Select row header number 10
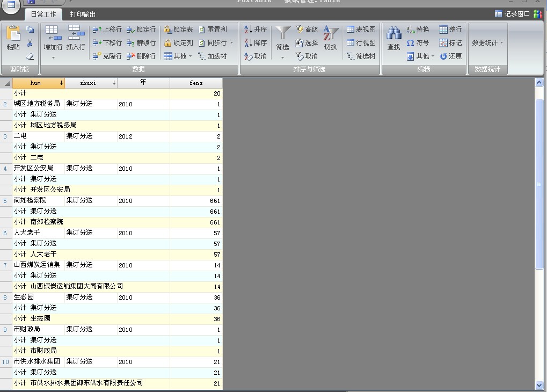Screen dimensions: 547x392 [x=5, y=362]
